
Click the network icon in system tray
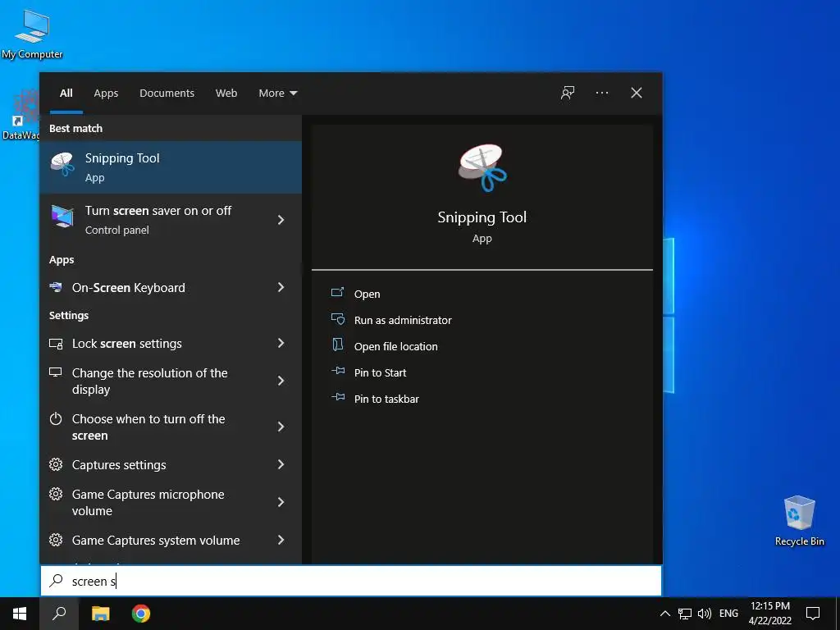pos(685,614)
